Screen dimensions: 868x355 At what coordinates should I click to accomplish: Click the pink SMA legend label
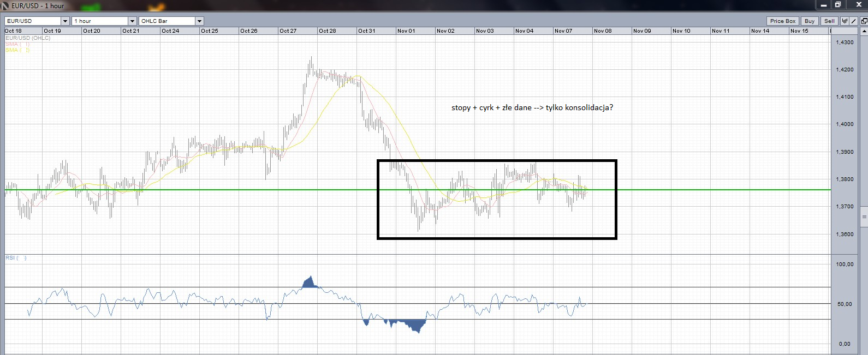click(17, 44)
